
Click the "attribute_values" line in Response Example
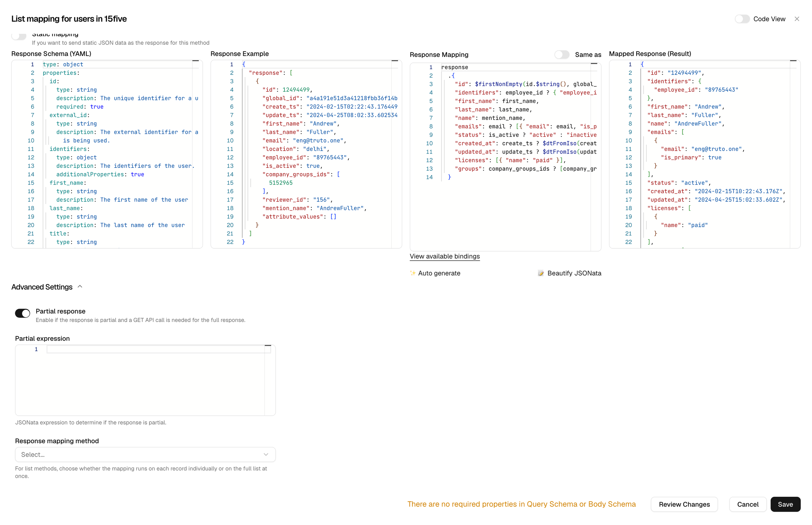click(x=299, y=216)
